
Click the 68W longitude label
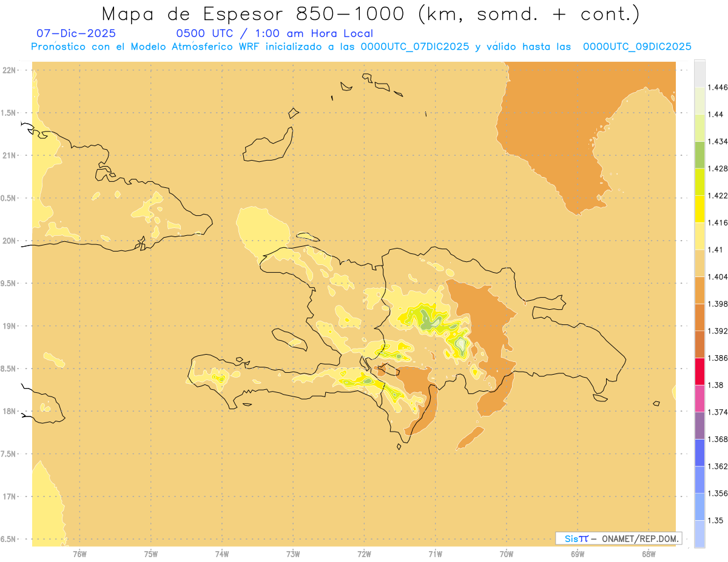pyautogui.click(x=649, y=554)
